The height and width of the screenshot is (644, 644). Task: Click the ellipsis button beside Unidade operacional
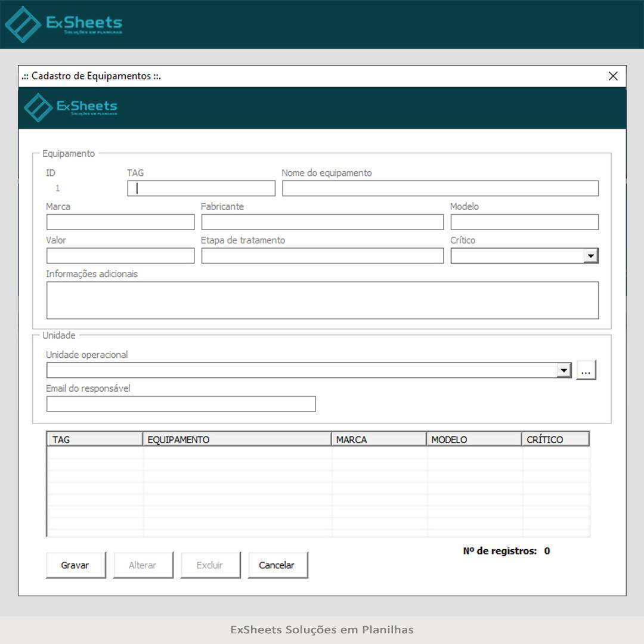tap(586, 370)
